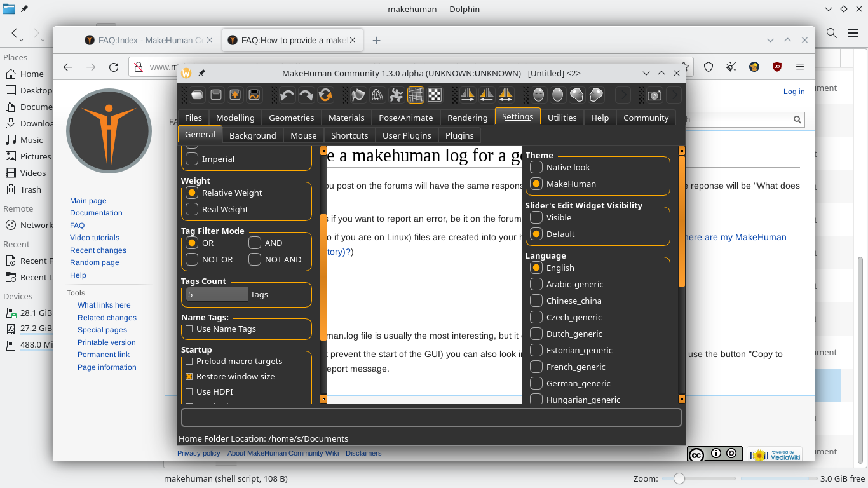Select the back of head view icon
868x488 pixels.
click(x=558, y=95)
